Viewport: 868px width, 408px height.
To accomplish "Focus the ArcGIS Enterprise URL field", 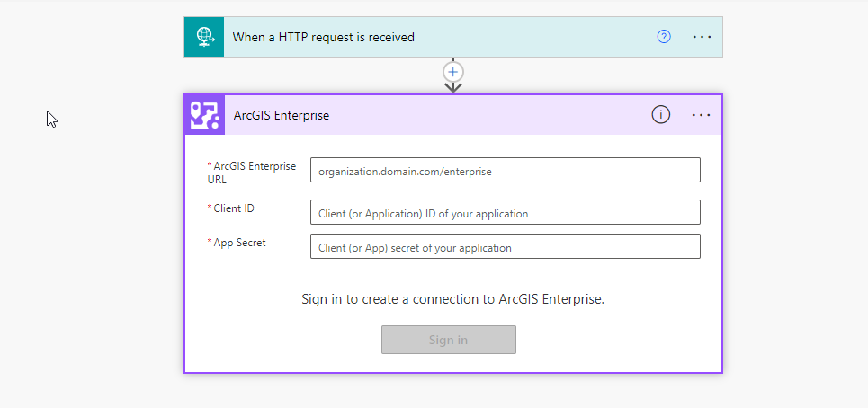I will 505,170.
